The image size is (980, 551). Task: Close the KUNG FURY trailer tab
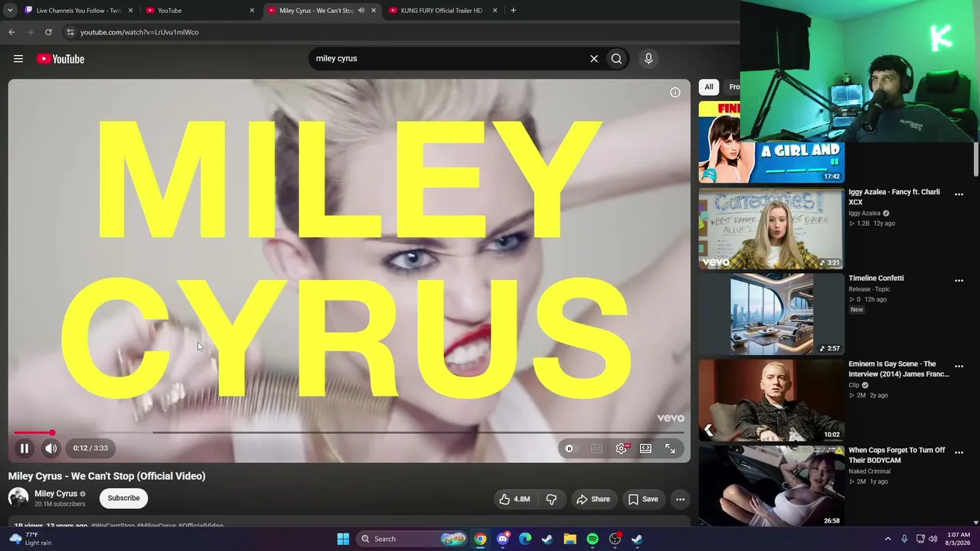click(495, 11)
